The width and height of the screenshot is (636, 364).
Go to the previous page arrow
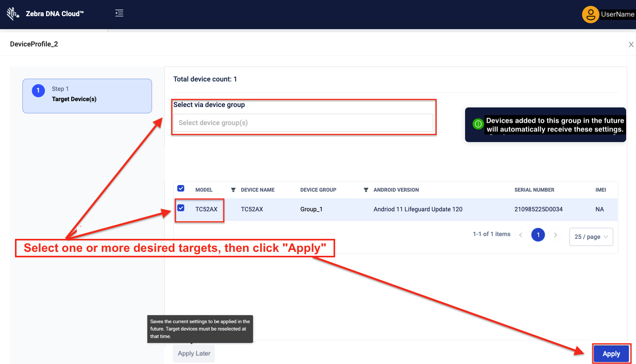click(x=521, y=235)
